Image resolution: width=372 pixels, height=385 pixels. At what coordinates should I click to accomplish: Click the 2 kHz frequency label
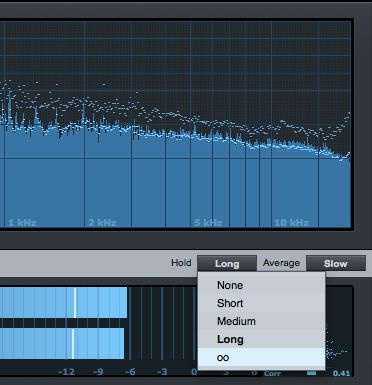[x=102, y=223]
